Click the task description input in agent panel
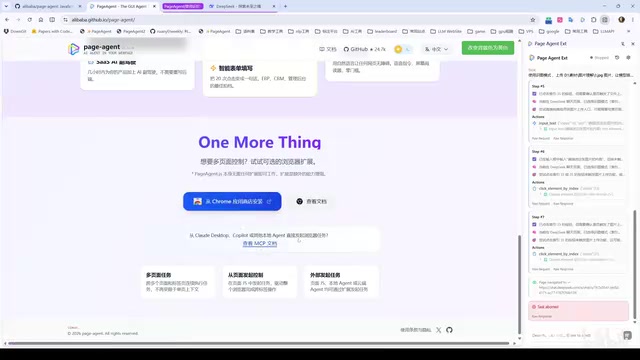The image size is (640, 360). pyautogui.click(x=574, y=335)
